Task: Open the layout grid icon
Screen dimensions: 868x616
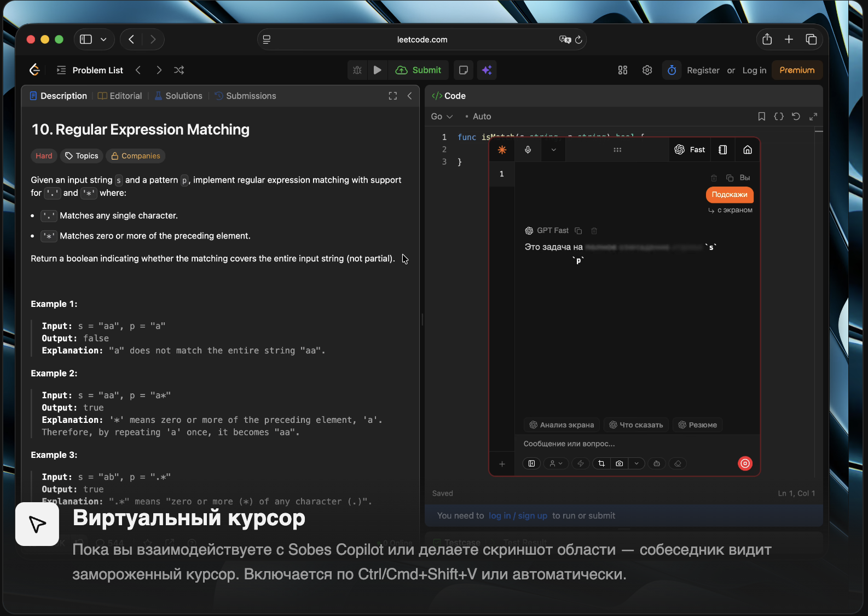Action: (x=623, y=70)
